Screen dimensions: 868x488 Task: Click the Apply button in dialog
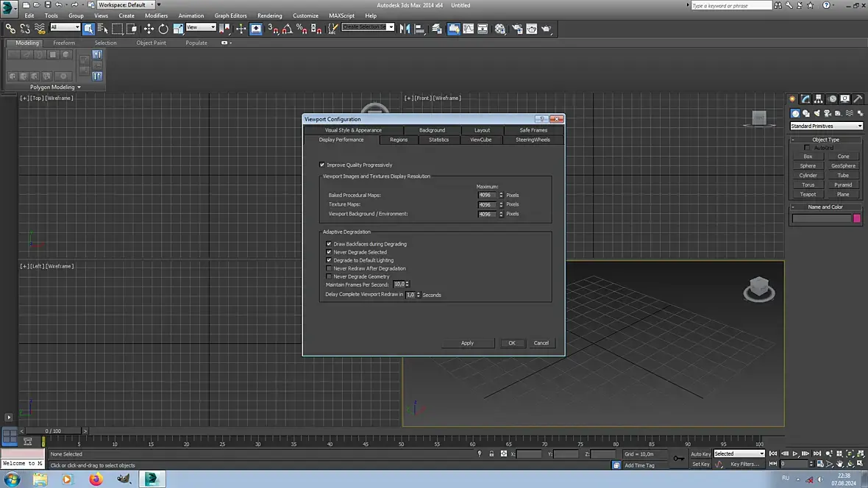(x=467, y=342)
